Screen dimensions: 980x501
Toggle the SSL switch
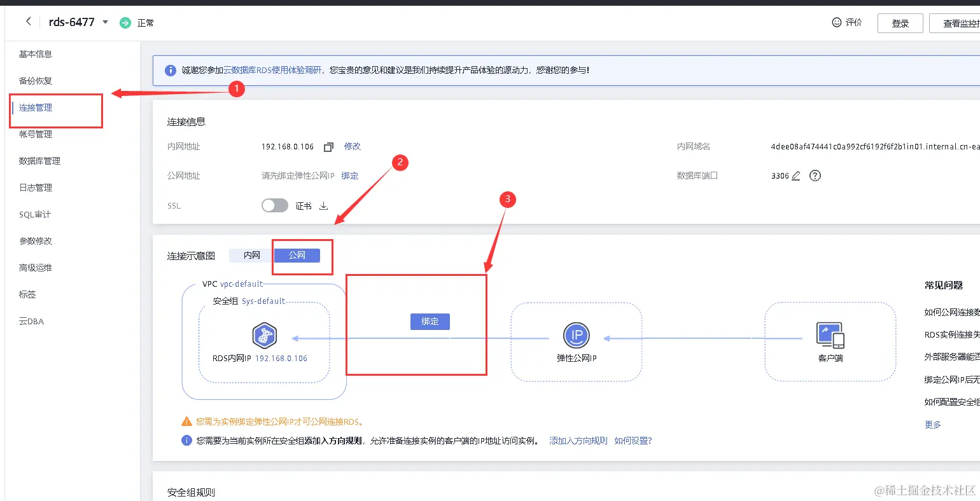(275, 205)
